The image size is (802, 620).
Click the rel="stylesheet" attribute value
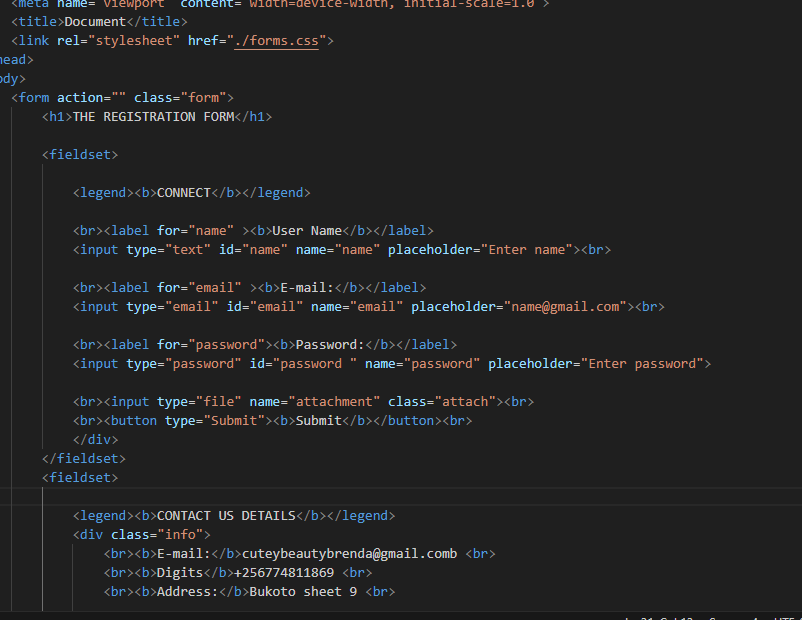[134, 41]
